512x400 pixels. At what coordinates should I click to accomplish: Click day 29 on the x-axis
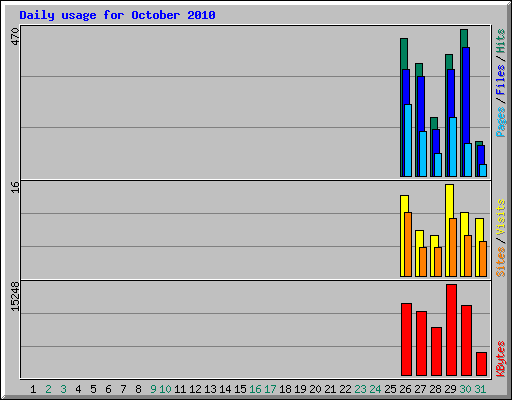tap(450, 389)
